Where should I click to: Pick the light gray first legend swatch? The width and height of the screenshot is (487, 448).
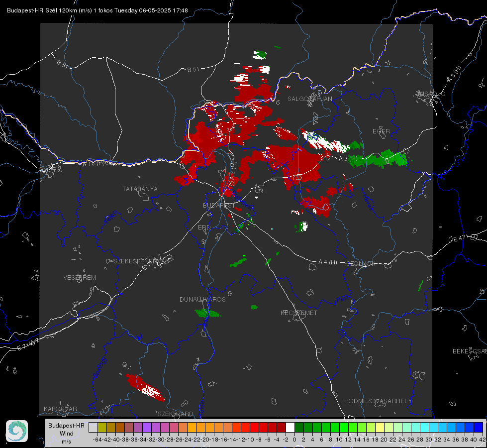tap(93, 427)
